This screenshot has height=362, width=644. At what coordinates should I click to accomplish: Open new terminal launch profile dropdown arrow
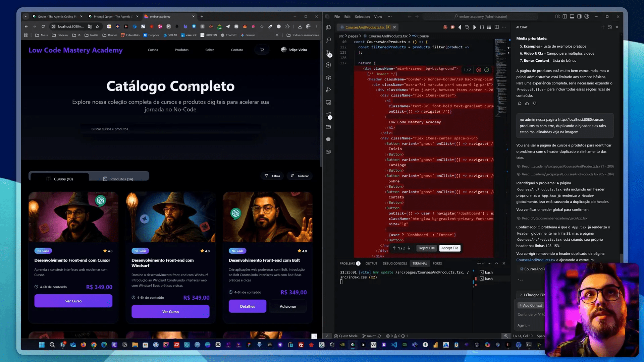click(483, 263)
